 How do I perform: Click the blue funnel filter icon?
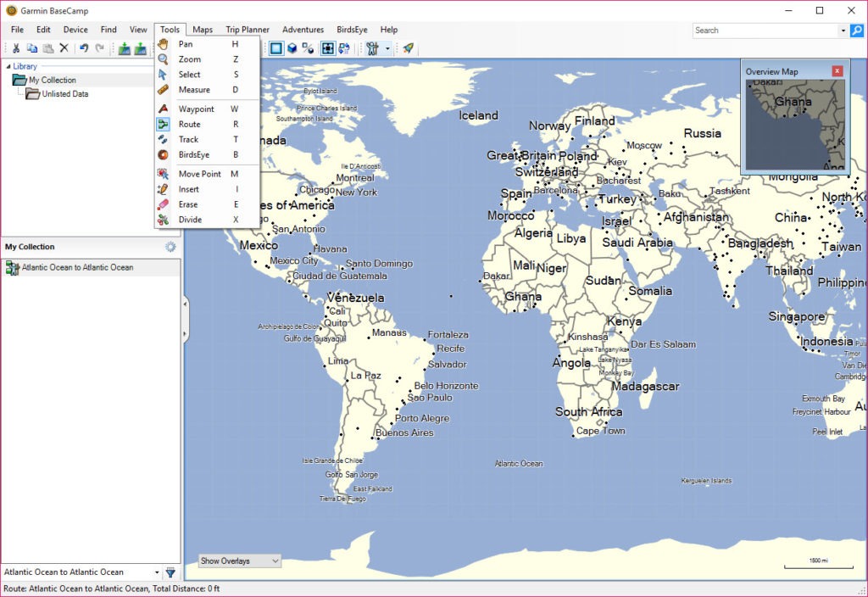pyautogui.click(x=170, y=572)
